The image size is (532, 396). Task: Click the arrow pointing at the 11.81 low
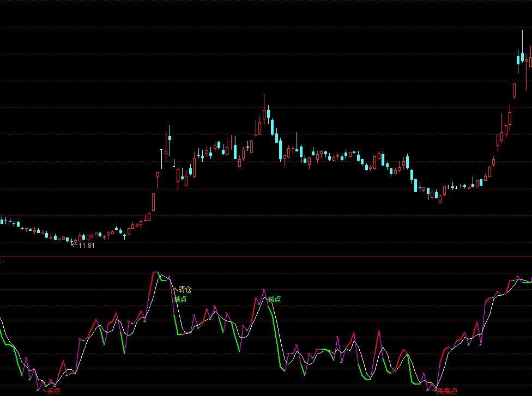click(x=75, y=245)
